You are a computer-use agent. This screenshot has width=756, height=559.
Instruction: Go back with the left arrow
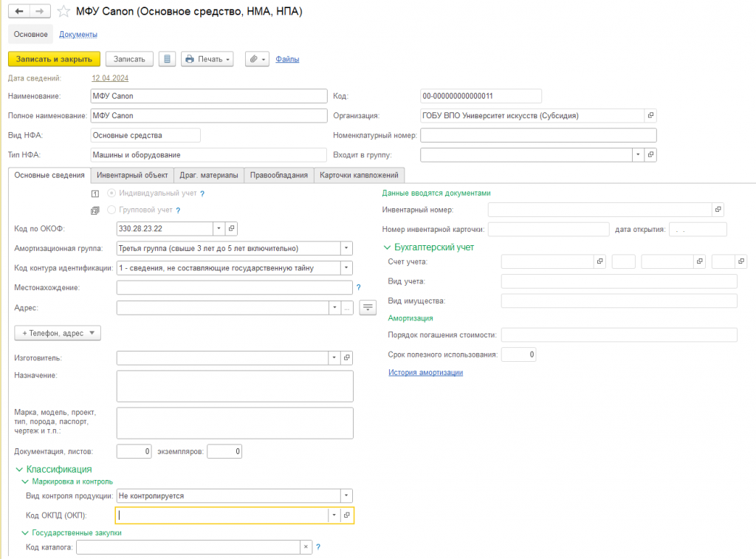pyautogui.click(x=19, y=11)
